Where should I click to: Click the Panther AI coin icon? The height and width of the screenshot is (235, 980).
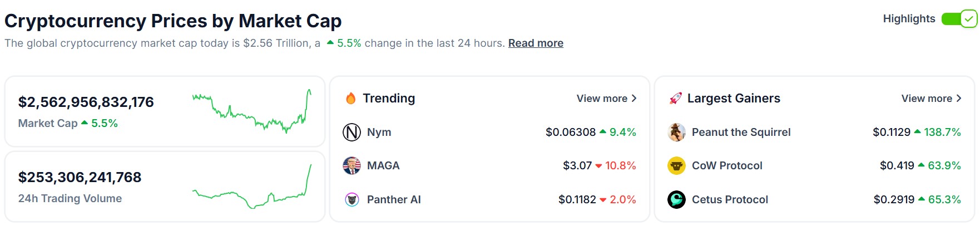pyautogui.click(x=352, y=199)
